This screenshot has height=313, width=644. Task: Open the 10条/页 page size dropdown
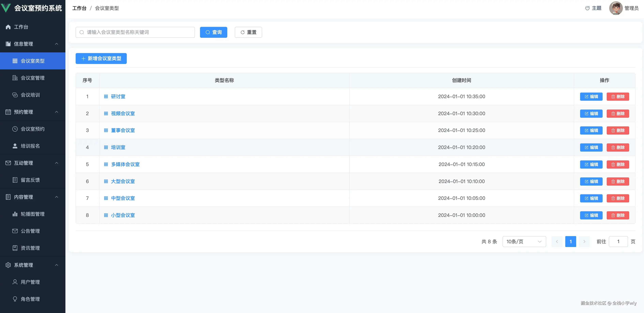[x=524, y=241]
